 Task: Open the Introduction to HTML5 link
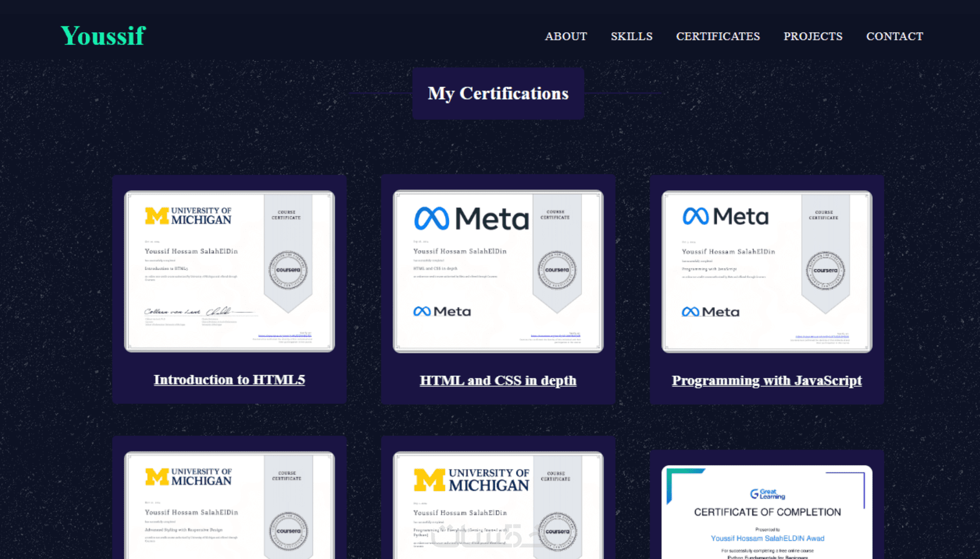click(229, 380)
